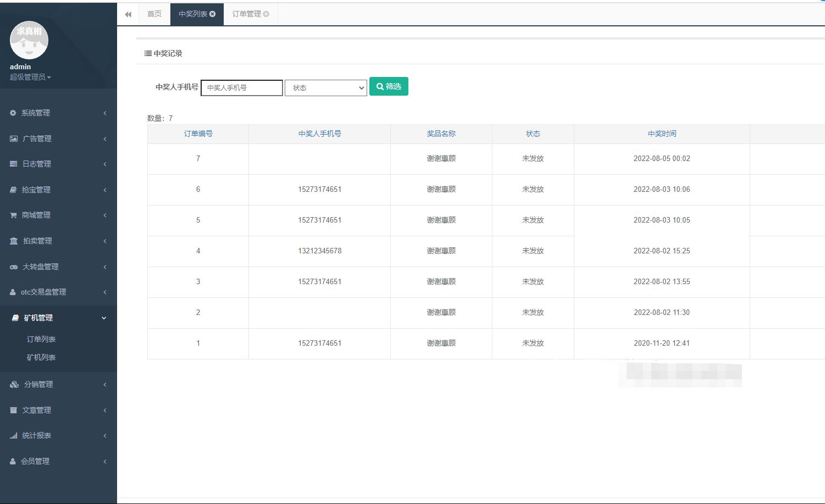825x504 pixels.
Task: Click the picture icon beside 广告管理
Action: click(x=14, y=139)
